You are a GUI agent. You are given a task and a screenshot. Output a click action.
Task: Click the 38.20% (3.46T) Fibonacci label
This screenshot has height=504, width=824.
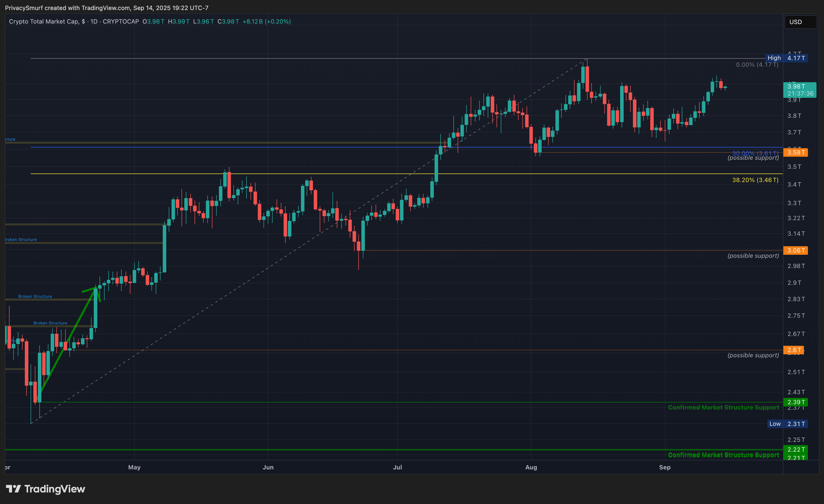point(755,180)
